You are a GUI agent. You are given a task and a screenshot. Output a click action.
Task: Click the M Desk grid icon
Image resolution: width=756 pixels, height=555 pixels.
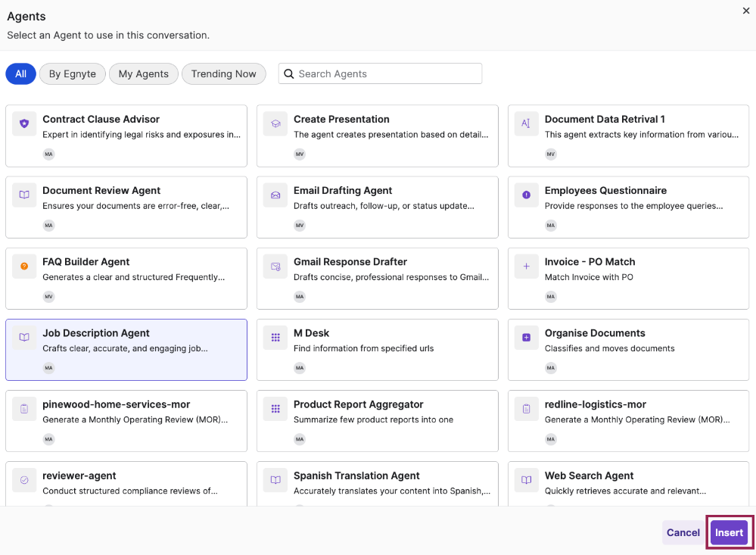coord(275,338)
